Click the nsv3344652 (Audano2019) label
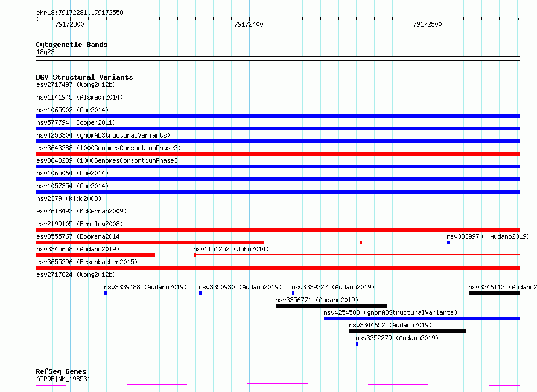The image size is (537, 392). coord(390,325)
